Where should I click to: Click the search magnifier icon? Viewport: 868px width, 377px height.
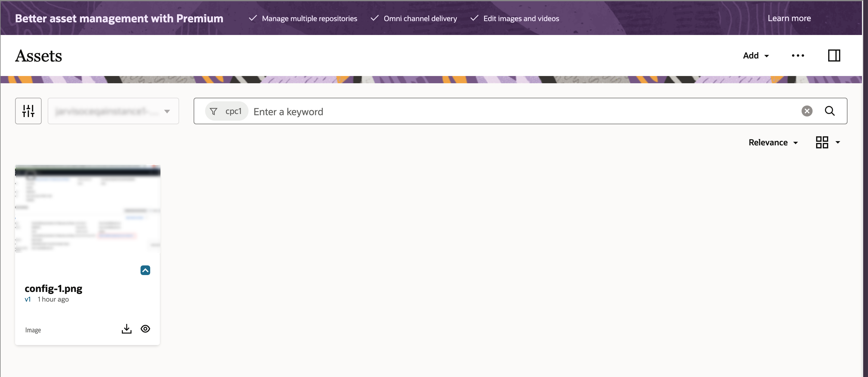pos(830,111)
